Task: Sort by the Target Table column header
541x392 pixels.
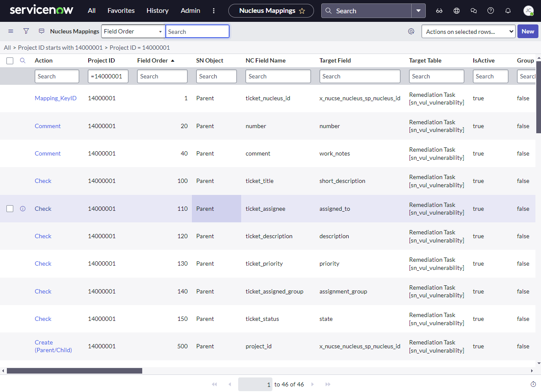Action: [x=425, y=60]
